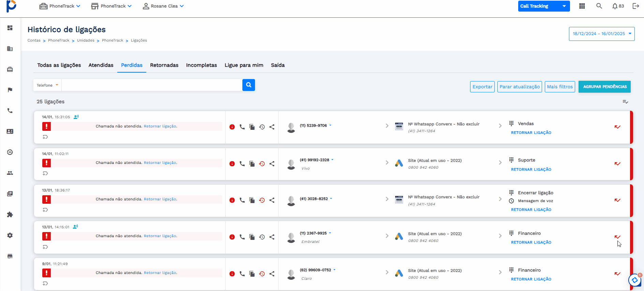Click AGRUPAR PENDÊNCIAS button
The height and width of the screenshot is (291, 644).
coord(605,87)
